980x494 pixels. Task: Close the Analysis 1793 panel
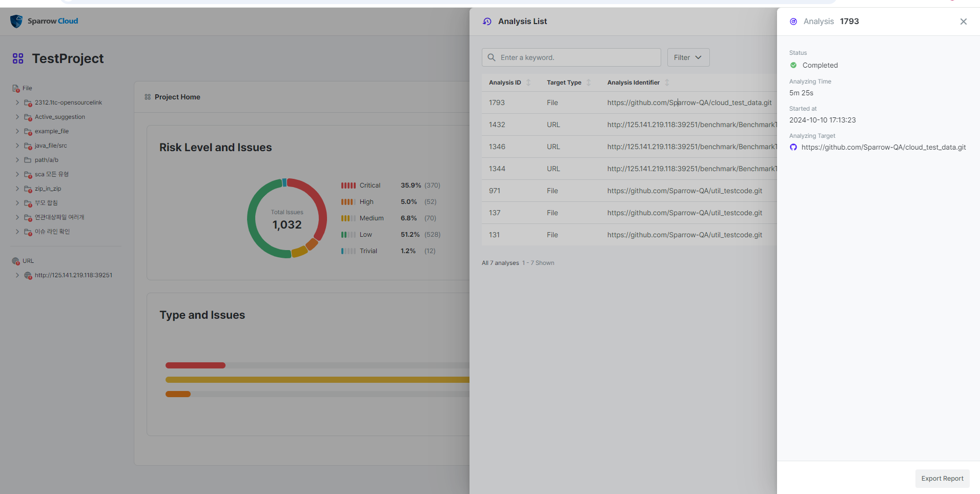coord(964,22)
